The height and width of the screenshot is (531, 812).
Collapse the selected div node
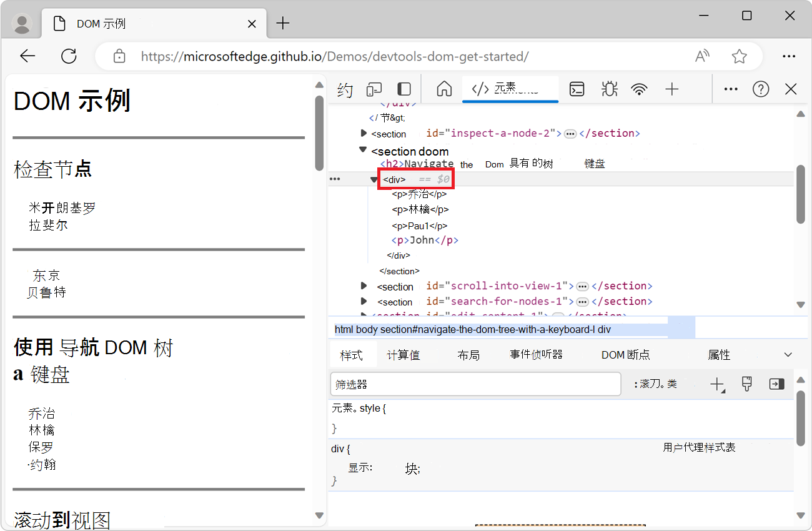coord(374,180)
